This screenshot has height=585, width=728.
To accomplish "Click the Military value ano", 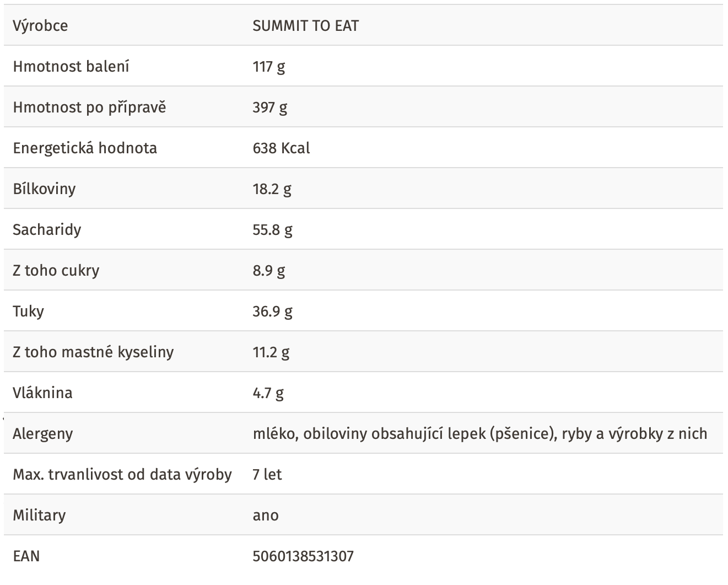I will [x=266, y=516].
